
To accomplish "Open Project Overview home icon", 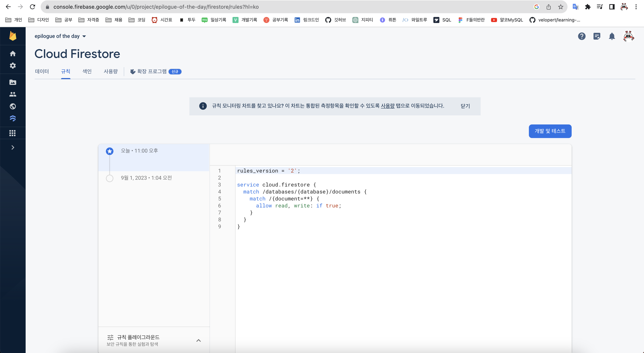I will pyautogui.click(x=13, y=54).
